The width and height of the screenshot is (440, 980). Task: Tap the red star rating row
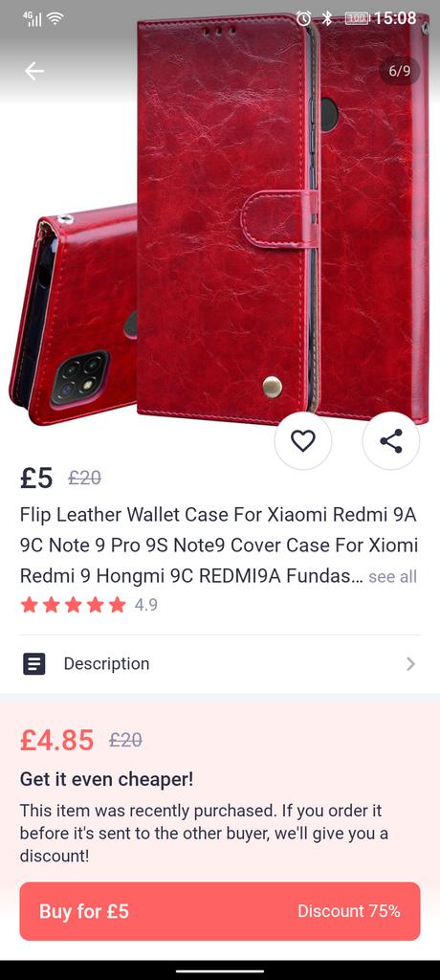click(x=73, y=605)
